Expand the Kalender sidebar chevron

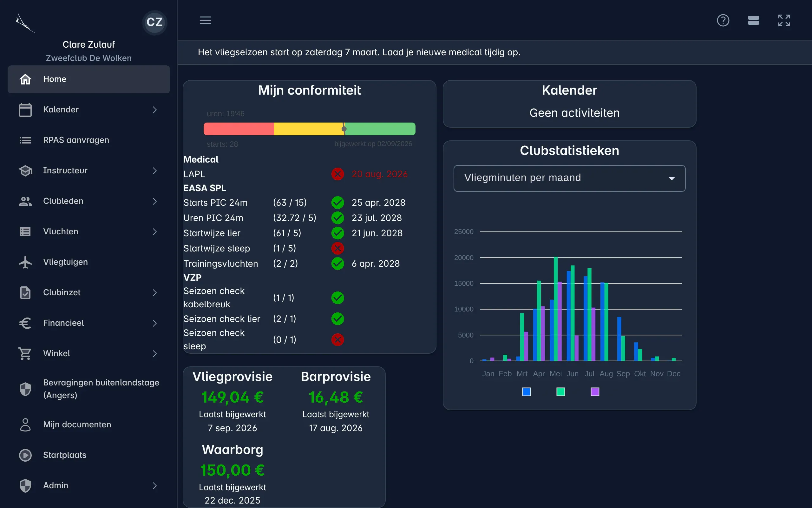pyautogui.click(x=155, y=110)
